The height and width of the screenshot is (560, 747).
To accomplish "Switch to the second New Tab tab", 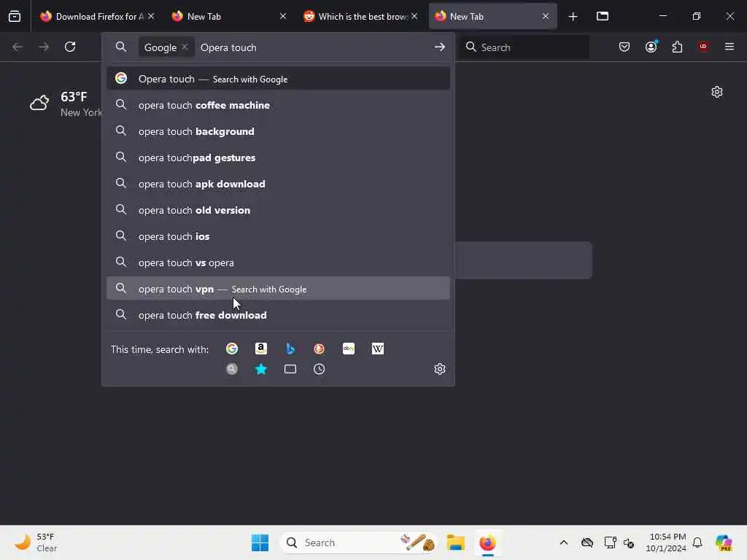I will pos(492,17).
